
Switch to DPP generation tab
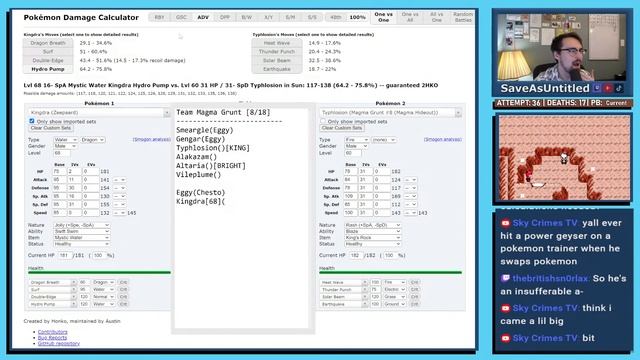(225, 18)
